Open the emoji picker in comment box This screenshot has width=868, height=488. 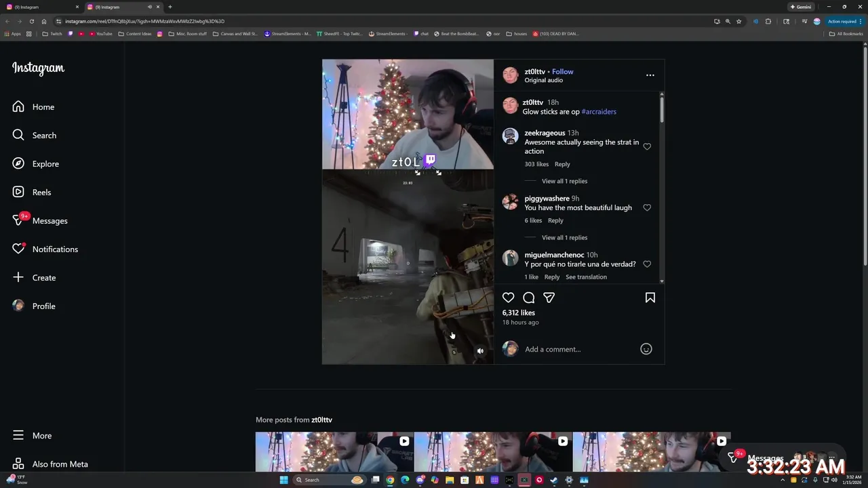[646, 349]
